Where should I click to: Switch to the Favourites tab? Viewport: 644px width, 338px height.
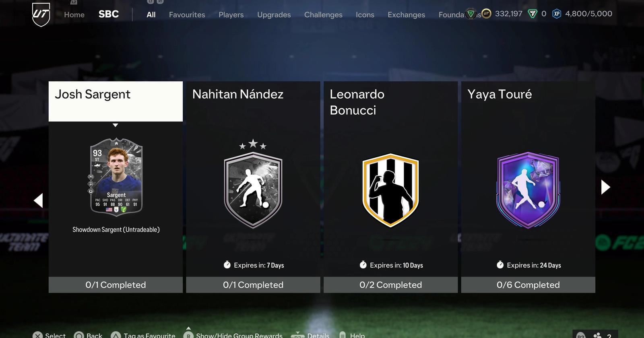coord(187,14)
